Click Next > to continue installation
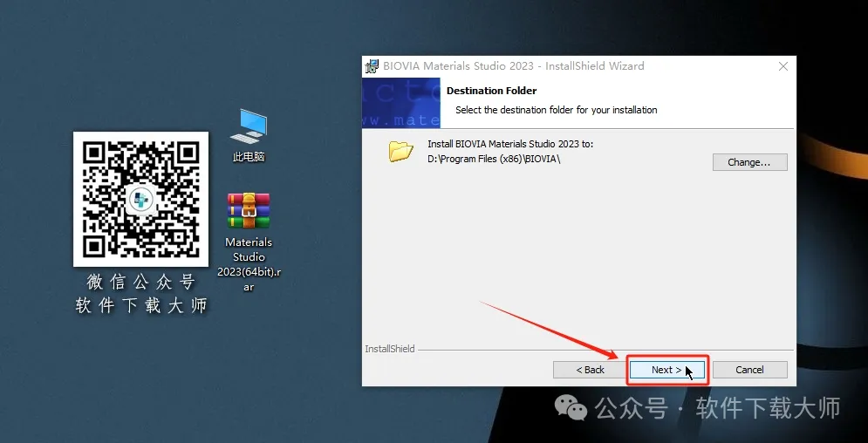This screenshot has width=868, height=443. pyautogui.click(x=666, y=370)
